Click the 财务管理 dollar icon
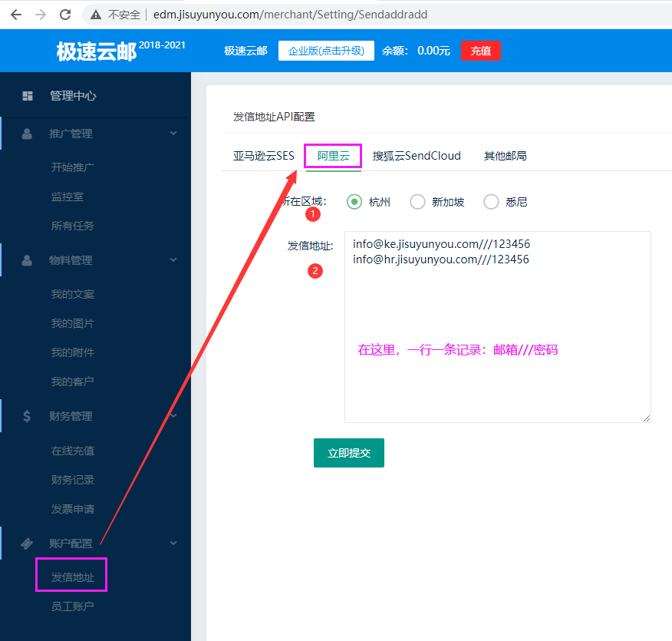The width and height of the screenshot is (672, 641). pyautogui.click(x=27, y=416)
